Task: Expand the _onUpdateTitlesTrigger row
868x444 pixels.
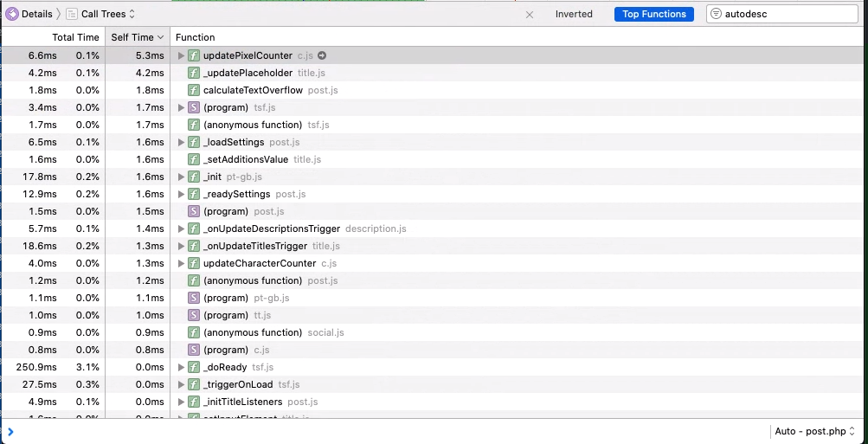Action: [181, 246]
